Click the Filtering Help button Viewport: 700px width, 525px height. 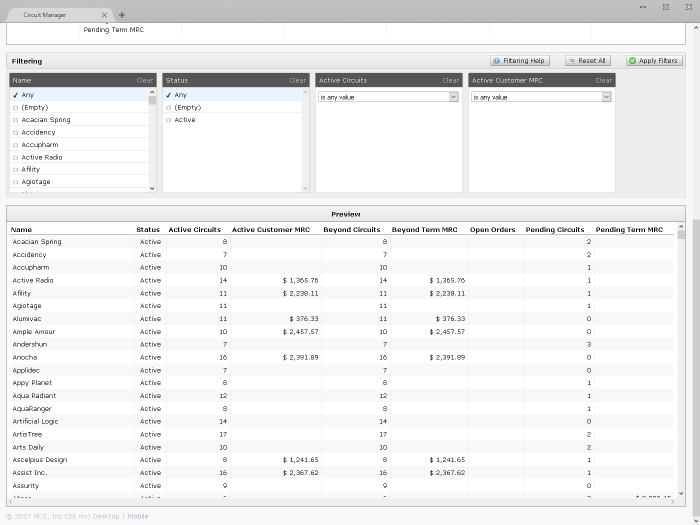[520, 61]
